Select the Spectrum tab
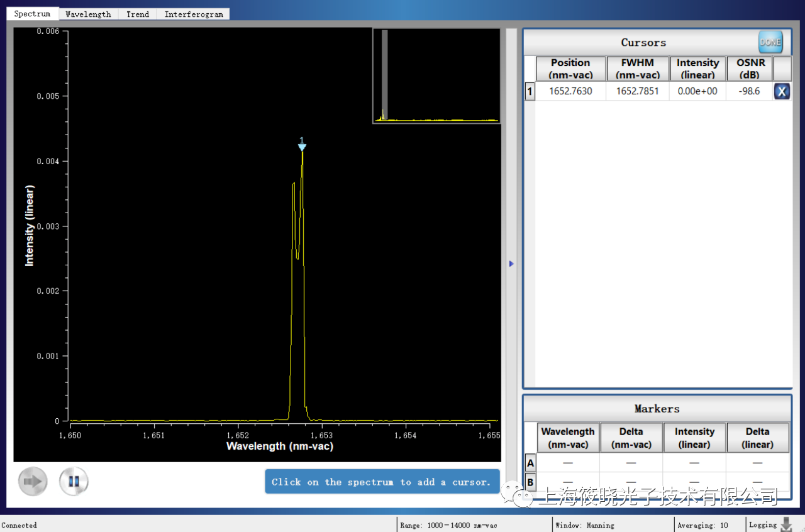 (33, 14)
